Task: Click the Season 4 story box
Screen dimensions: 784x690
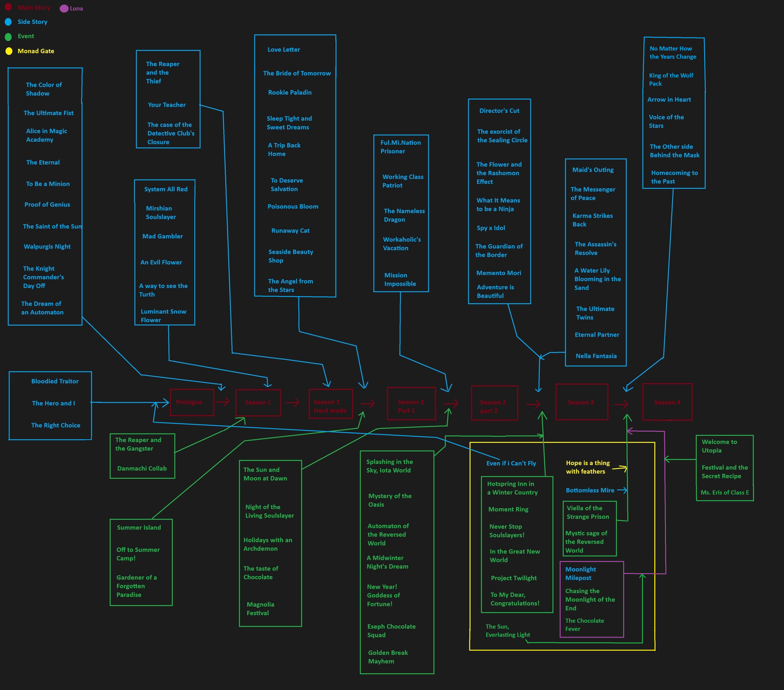Action: click(667, 402)
